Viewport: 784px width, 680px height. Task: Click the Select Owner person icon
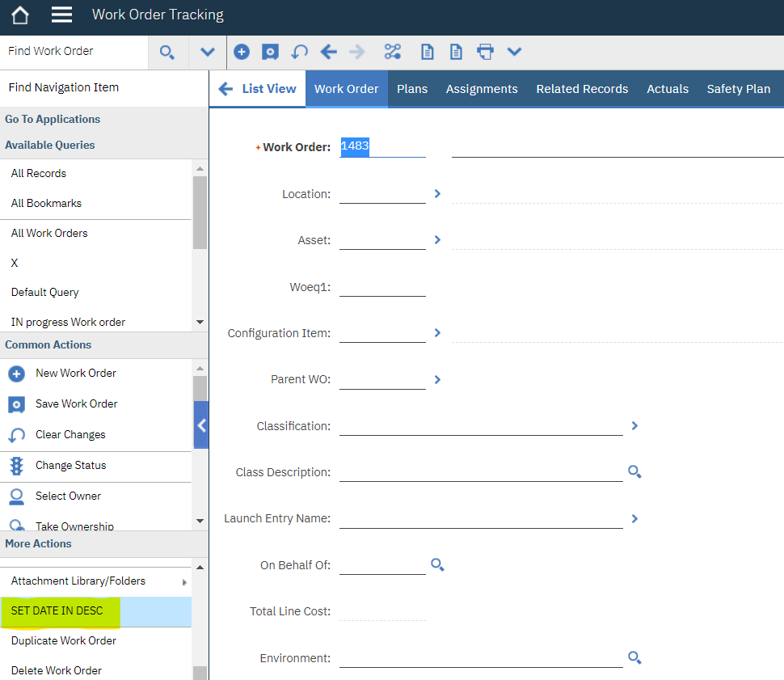point(15,496)
